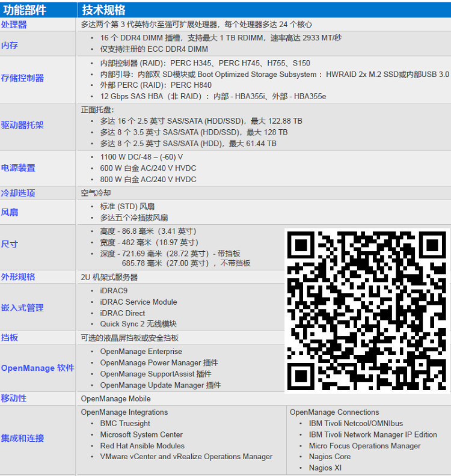Select the 内存 row label
The width and height of the screenshot is (451, 476).
(10, 45)
